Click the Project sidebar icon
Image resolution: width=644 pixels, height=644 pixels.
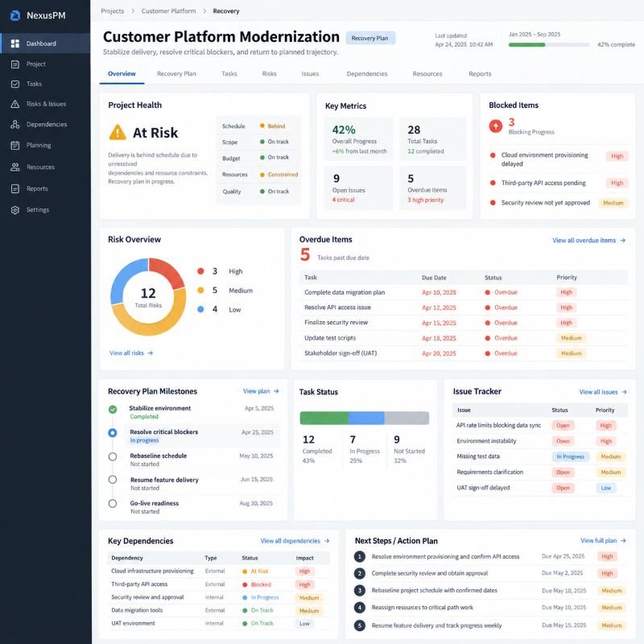15,64
